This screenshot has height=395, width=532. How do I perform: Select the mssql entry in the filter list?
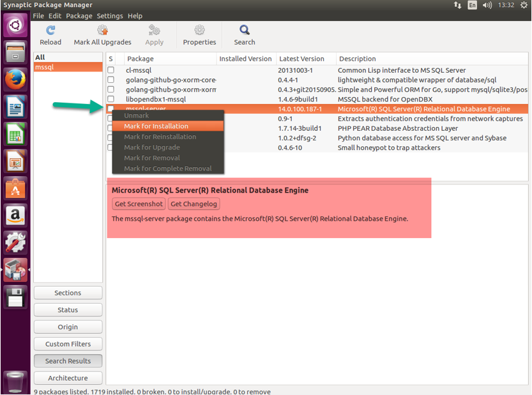tap(67, 67)
